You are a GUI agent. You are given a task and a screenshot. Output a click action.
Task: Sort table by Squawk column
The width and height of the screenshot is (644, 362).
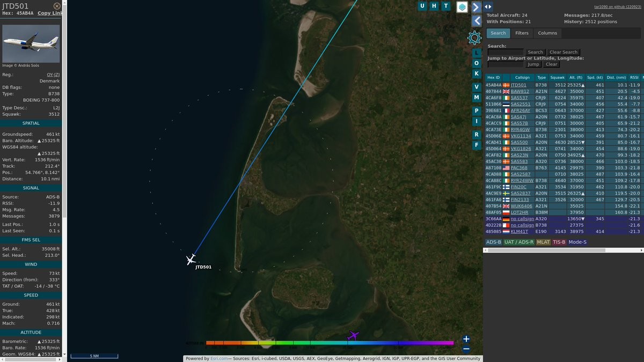(558, 78)
